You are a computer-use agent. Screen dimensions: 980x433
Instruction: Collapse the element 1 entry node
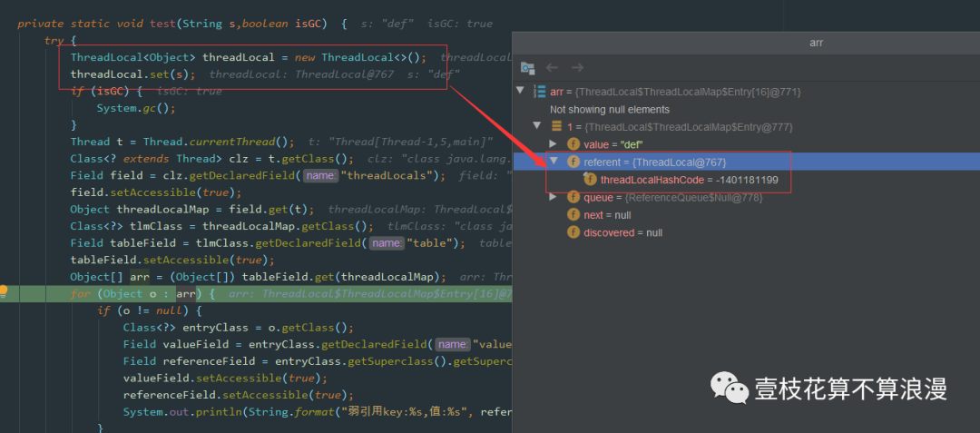536,127
